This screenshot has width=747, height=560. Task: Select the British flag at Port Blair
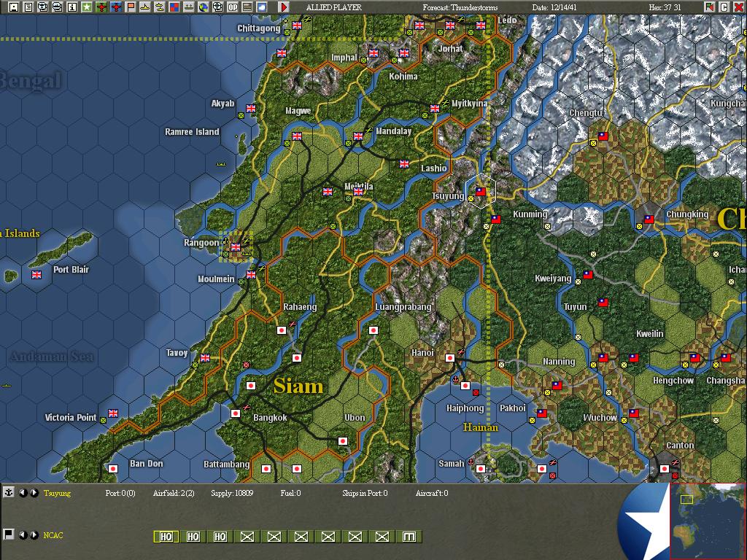[x=36, y=275]
